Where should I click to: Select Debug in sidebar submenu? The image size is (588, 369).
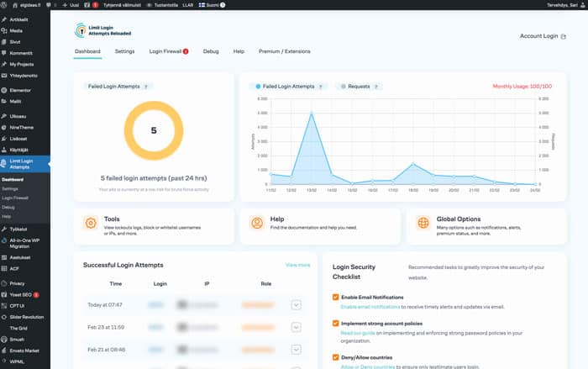[8, 208]
